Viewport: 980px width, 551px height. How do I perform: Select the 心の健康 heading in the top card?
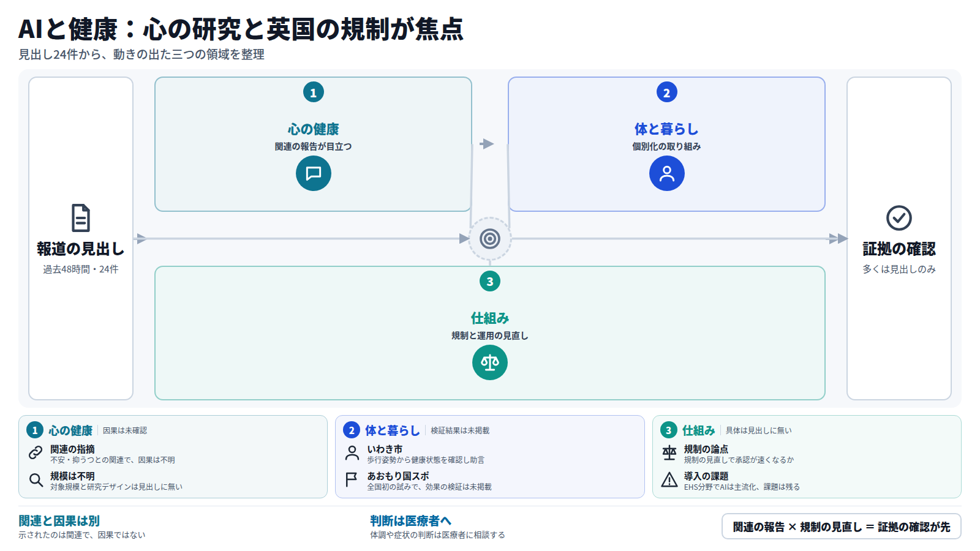point(314,129)
